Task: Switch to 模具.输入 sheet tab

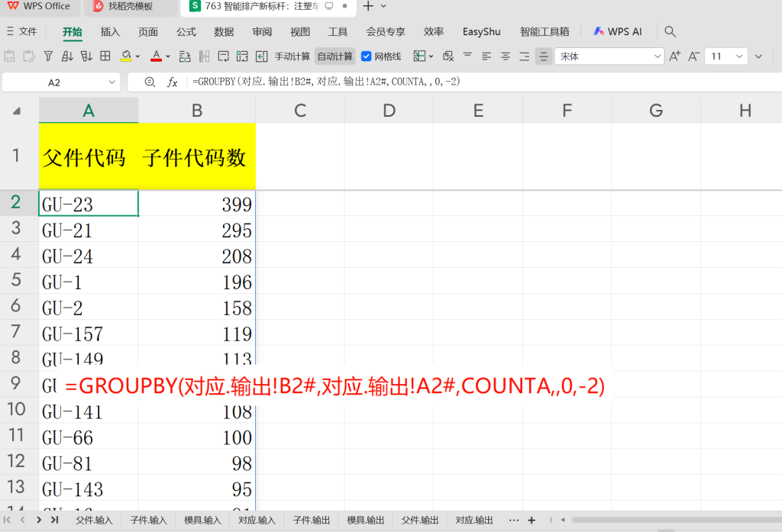Action: tap(202, 520)
